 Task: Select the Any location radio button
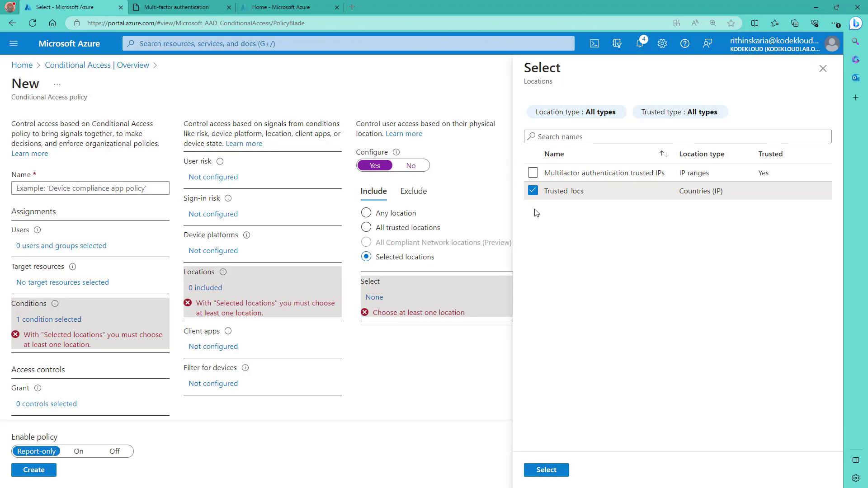click(x=366, y=213)
